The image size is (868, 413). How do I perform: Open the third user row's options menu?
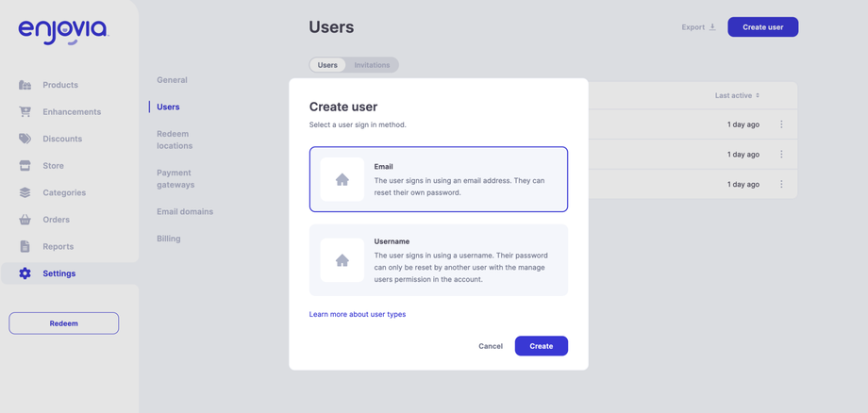[781, 184]
